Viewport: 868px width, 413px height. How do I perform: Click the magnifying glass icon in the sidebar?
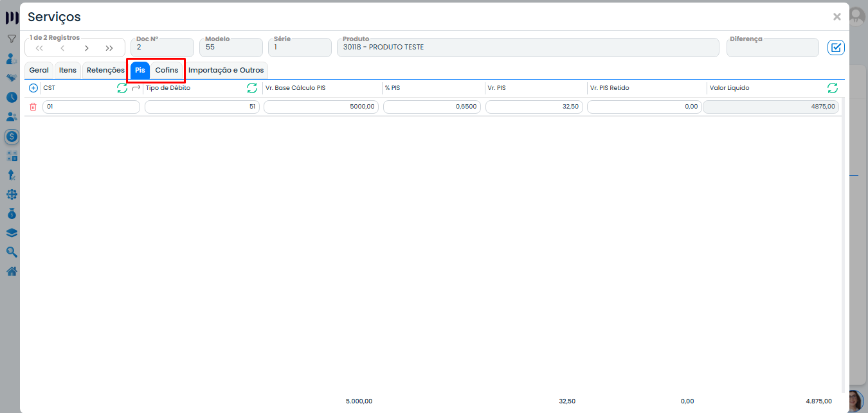[12, 252]
